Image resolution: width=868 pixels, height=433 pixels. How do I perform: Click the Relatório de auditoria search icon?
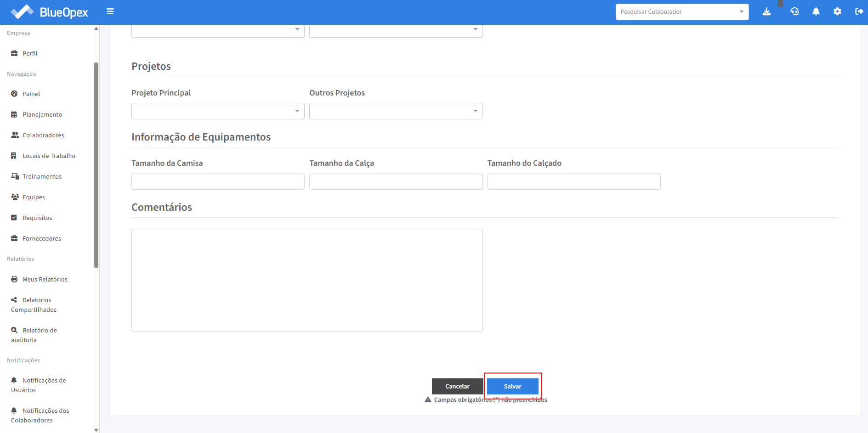[x=14, y=330]
